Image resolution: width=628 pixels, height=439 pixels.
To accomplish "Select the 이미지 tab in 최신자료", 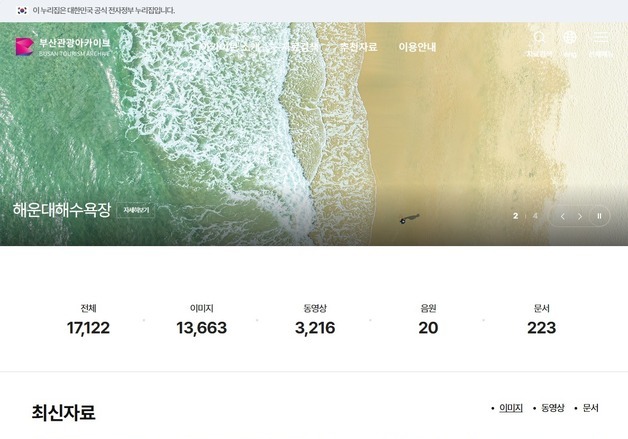I will [511, 408].
